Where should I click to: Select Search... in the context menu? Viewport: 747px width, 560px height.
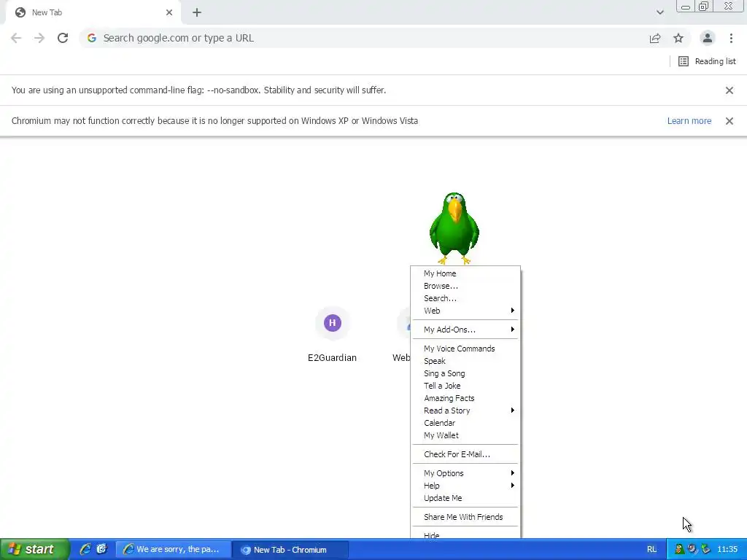[x=466, y=298]
